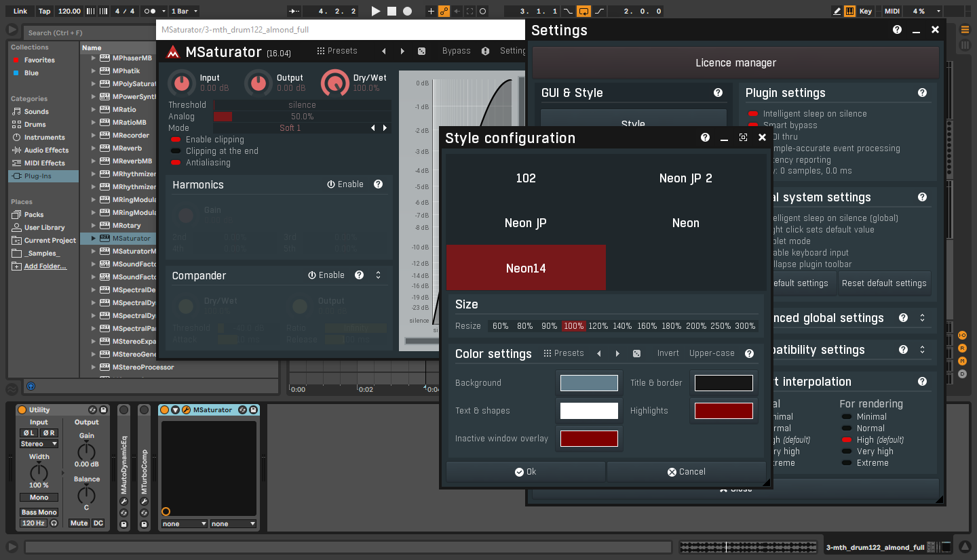977x560 pixels.
Task: Open the first 'none' dropdown under MSaturator
Action: pos(185,524)
